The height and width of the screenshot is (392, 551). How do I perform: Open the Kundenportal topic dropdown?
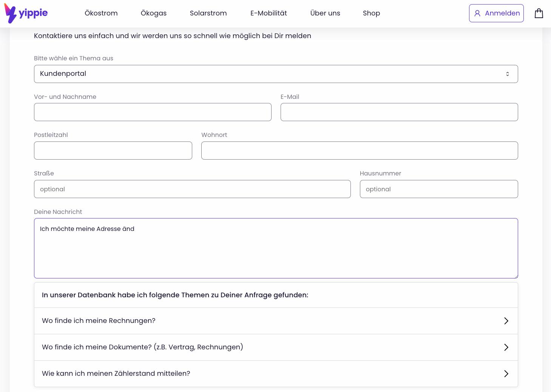coord(276,74)
